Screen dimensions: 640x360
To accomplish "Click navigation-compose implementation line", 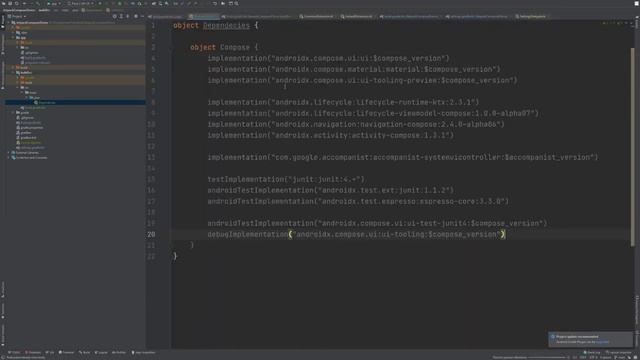I will (356, 124).
